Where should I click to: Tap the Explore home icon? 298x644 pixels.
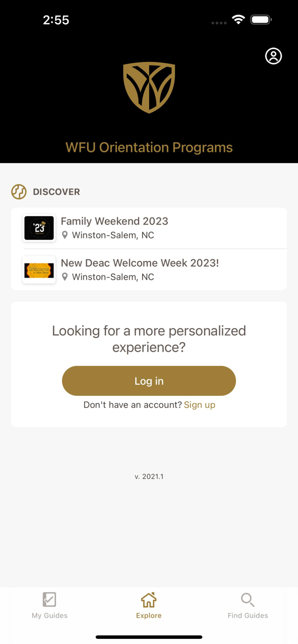149,599
